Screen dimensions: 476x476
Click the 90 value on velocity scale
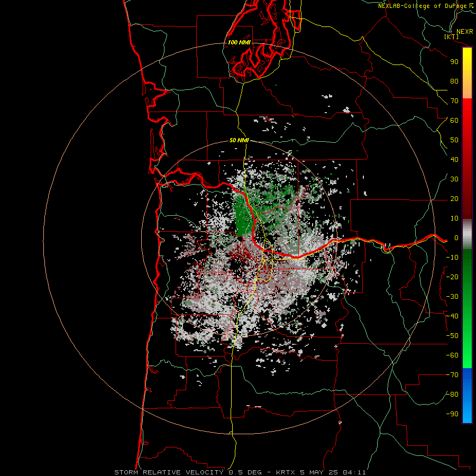(x=454, y=62)
